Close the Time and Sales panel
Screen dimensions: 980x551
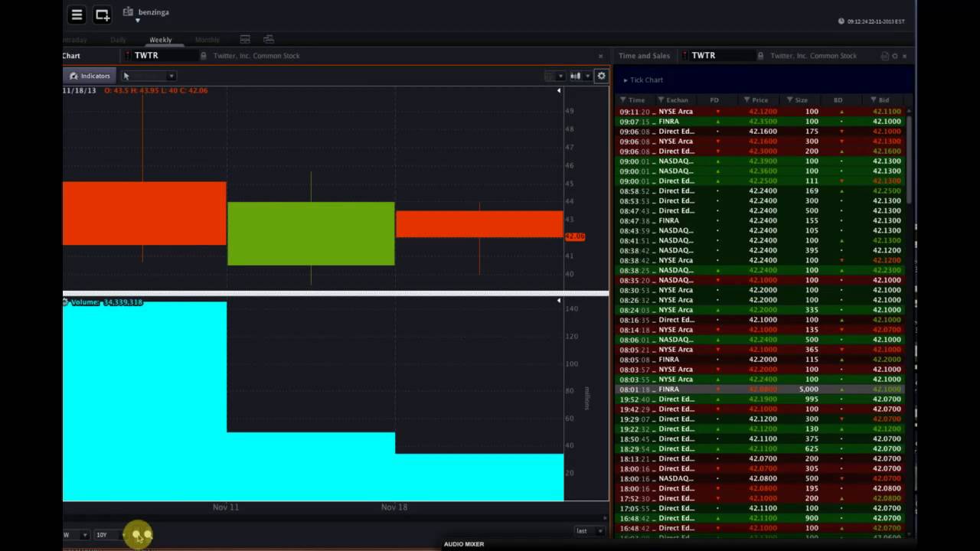click(x=904, y=56)
